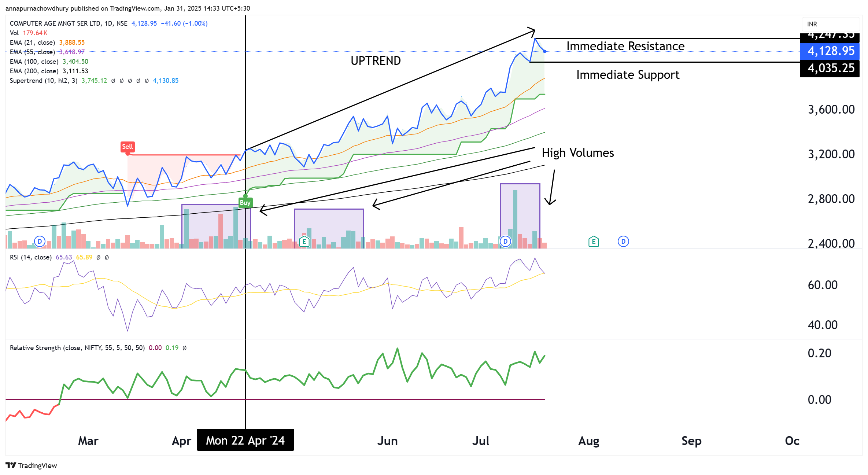Click the TradingView logo at bottom left
Viewport: 868px width, 475px height.
point(32,465)
